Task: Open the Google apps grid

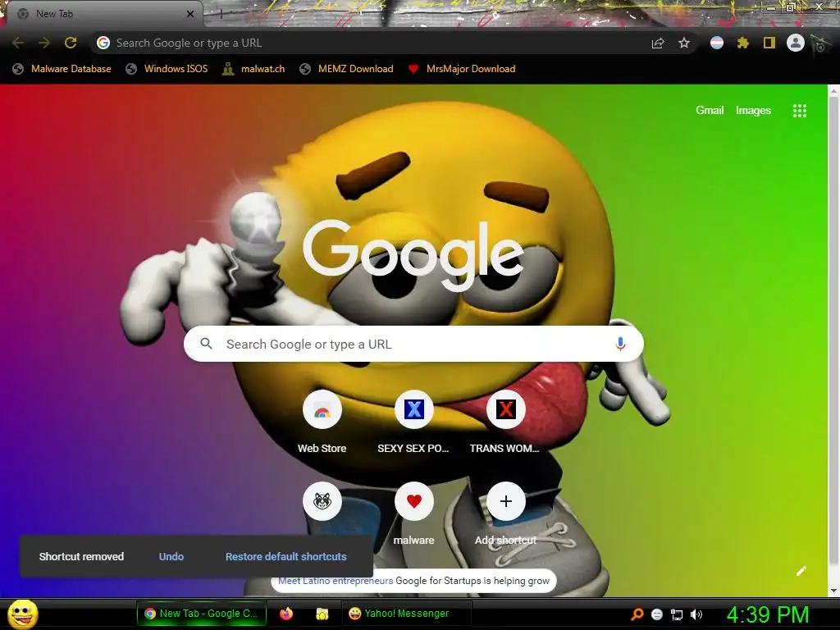Action: point(800,111)
